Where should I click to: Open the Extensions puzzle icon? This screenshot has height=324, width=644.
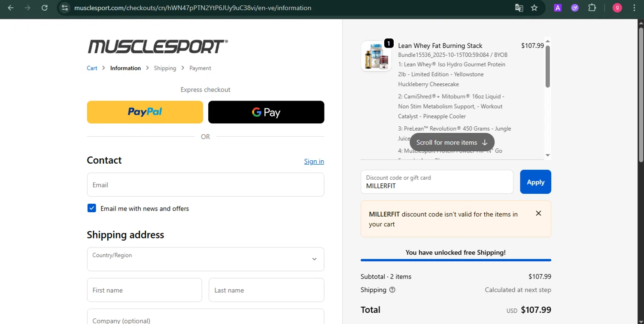point(592,8)
